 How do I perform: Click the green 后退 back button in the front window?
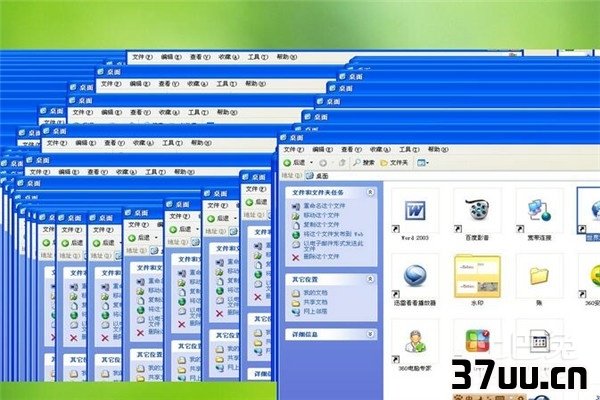[294, 163]
